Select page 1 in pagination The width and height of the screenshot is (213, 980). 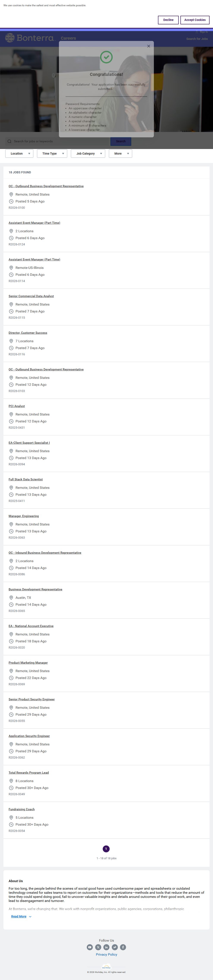coord(106,849)
